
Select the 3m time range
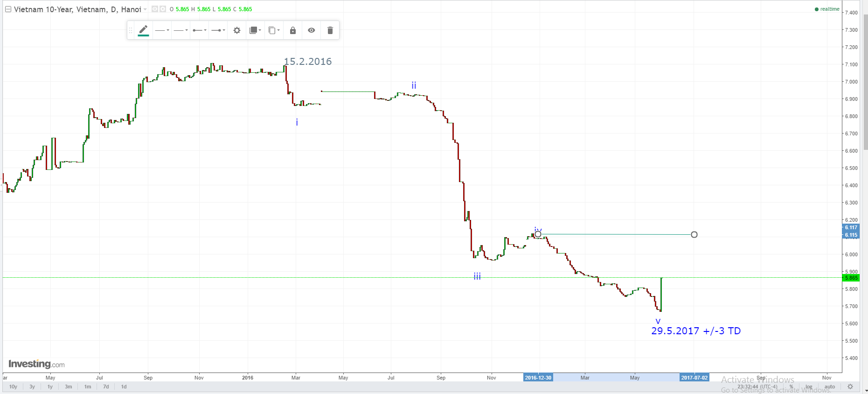69,387
